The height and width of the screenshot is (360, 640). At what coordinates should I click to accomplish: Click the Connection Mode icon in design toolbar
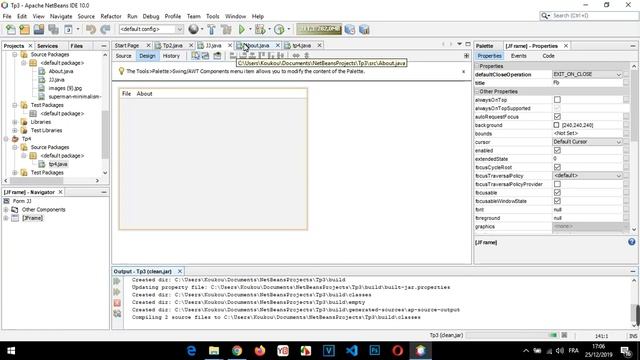[x=206, y=56]
